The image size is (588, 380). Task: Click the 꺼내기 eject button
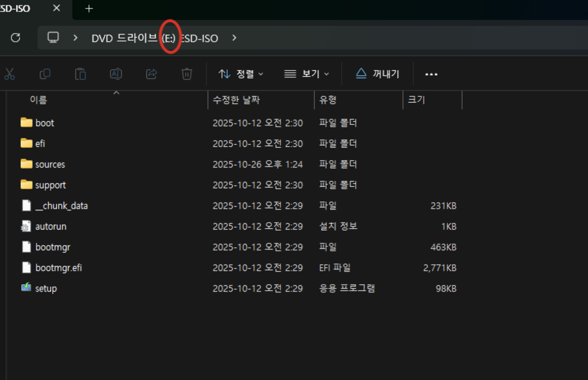(377, 74)
